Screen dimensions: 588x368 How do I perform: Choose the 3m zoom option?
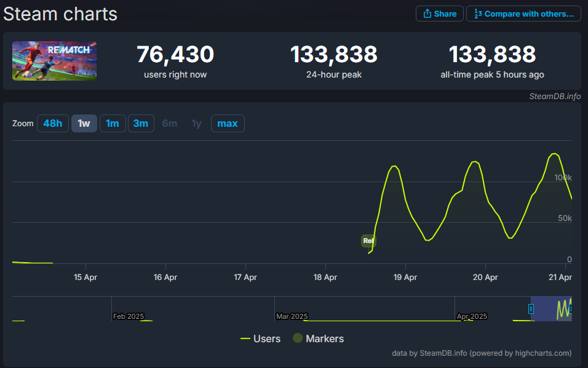click(x=141, y=124)
